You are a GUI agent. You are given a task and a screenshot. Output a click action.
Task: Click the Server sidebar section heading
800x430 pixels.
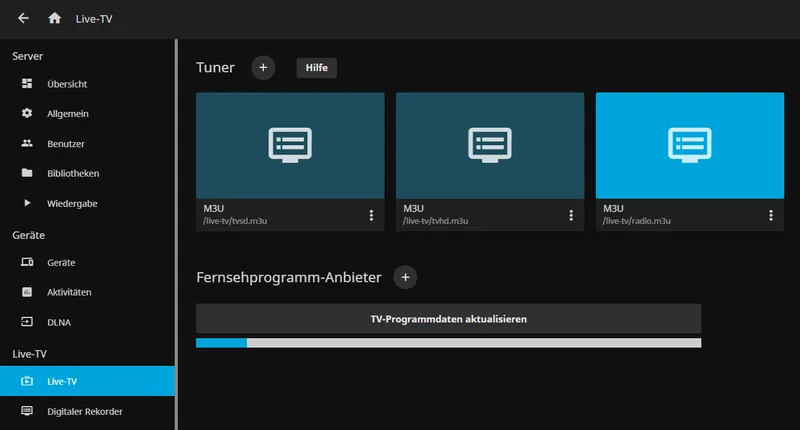28,56
